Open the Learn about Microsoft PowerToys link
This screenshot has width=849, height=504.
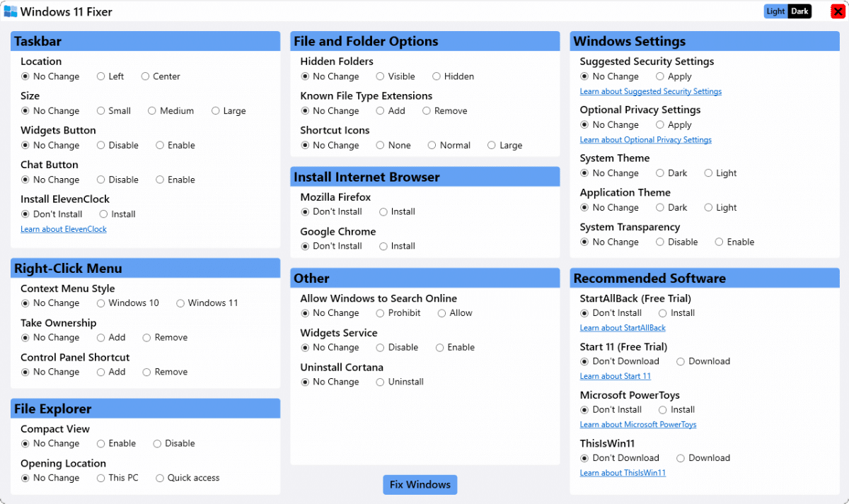pos(637,424)
